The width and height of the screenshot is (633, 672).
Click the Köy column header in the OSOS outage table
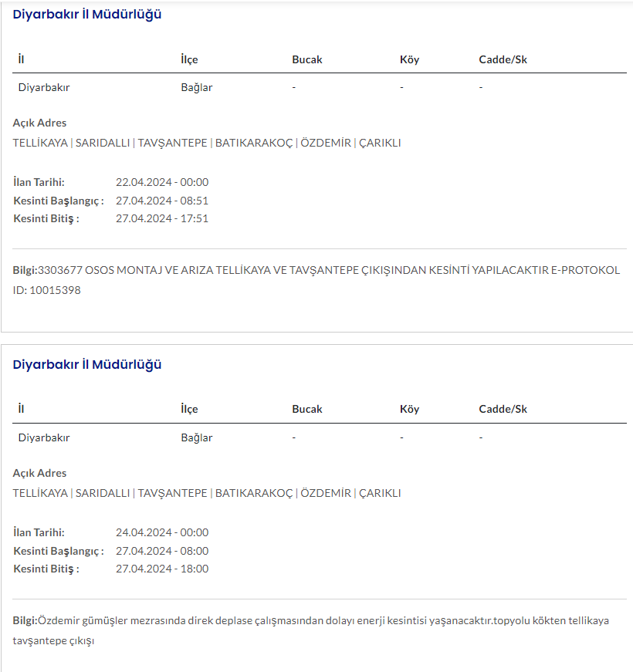pos(409,59)
